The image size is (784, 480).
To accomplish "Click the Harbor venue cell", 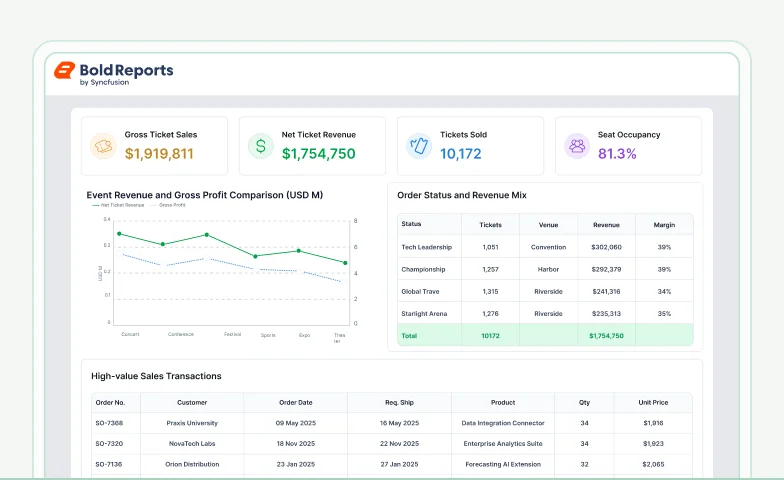I will coord(548,269).
